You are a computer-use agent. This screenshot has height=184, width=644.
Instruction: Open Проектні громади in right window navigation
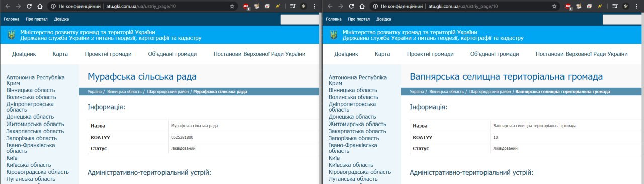pyautogui.click(x=430, y=54)
